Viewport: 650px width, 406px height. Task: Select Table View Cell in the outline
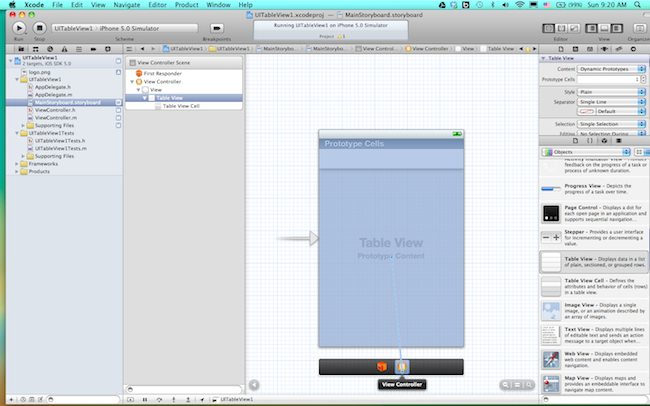pos(181,106)
